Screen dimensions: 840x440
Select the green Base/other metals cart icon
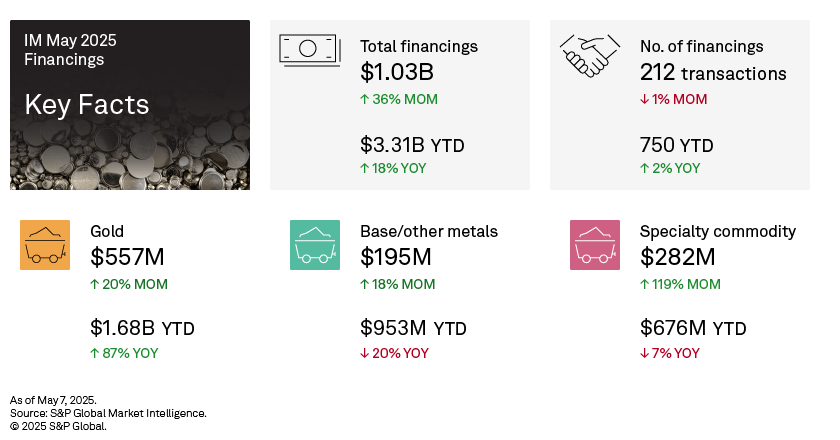(x=315, y=245)
